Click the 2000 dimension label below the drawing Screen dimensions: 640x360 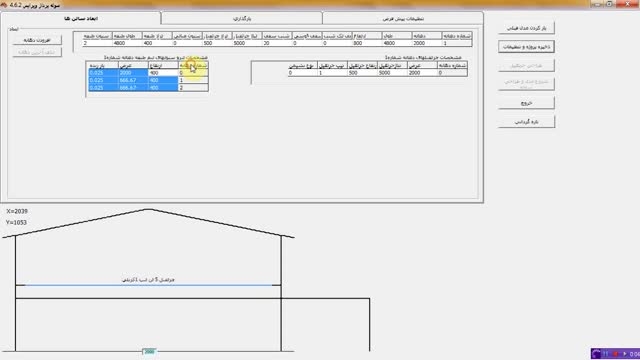149,351
